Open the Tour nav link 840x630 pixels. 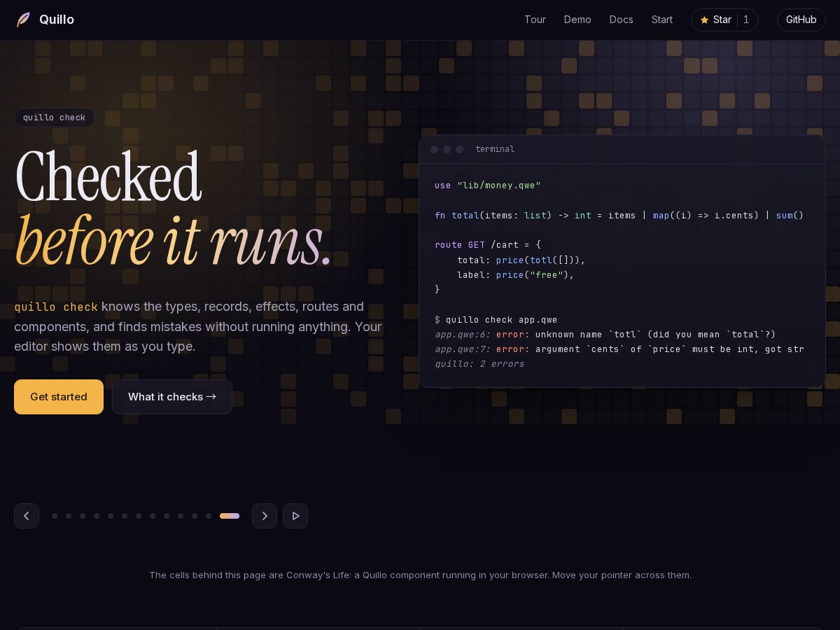[535, 20]
